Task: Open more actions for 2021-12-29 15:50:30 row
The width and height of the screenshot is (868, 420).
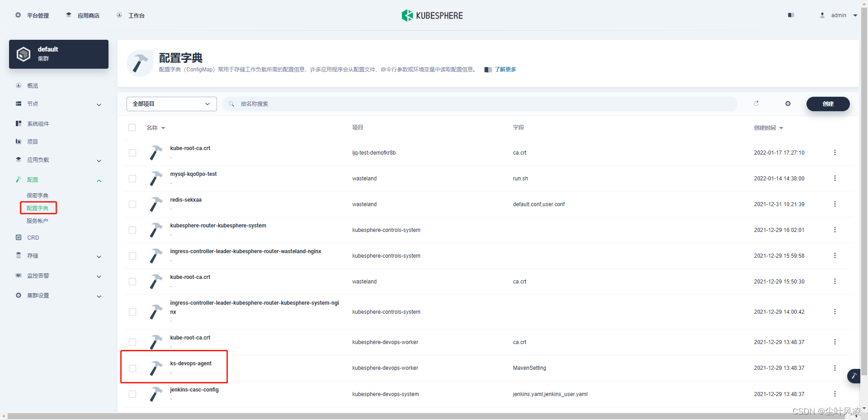Action: click(835, 281)
